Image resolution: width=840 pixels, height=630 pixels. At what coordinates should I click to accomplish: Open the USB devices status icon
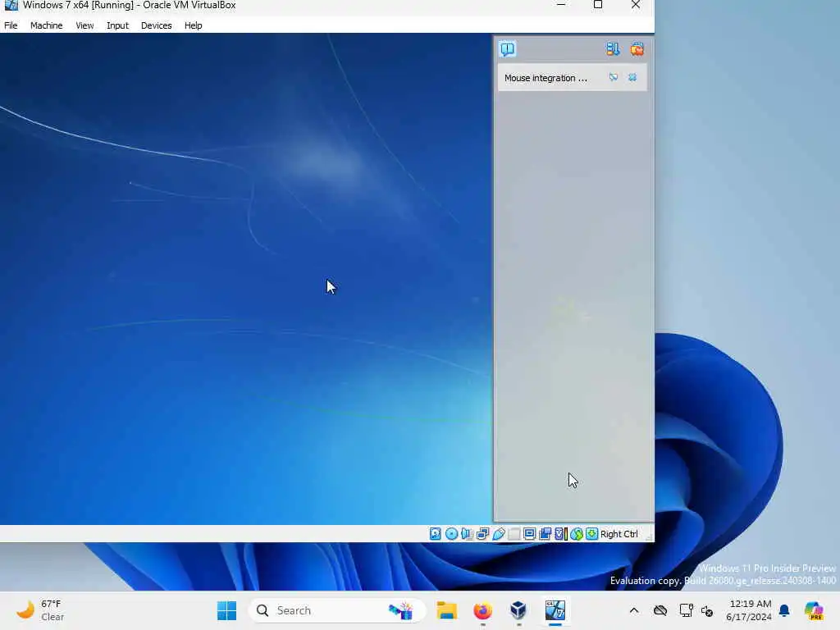[x=498, y=533]
